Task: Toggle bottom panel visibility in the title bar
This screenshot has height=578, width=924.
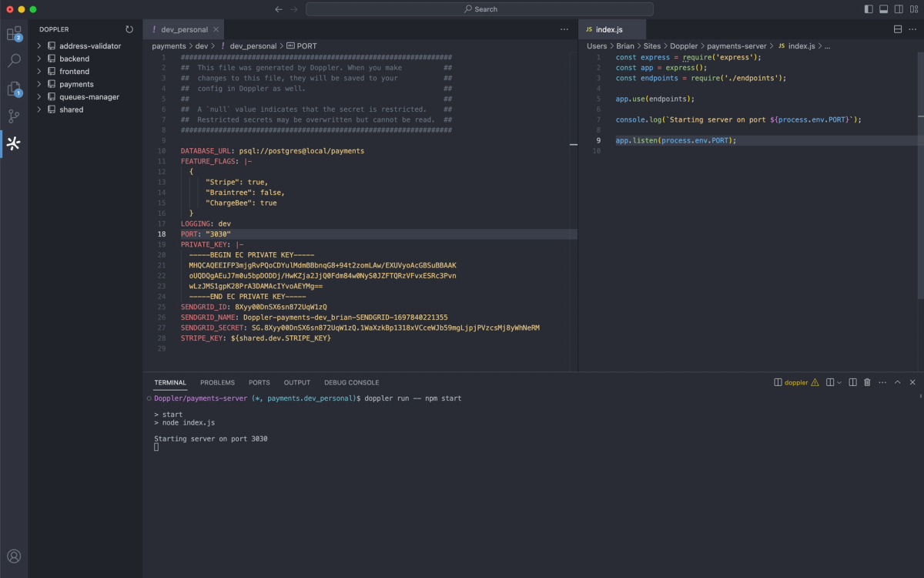Action: [884, 9]
